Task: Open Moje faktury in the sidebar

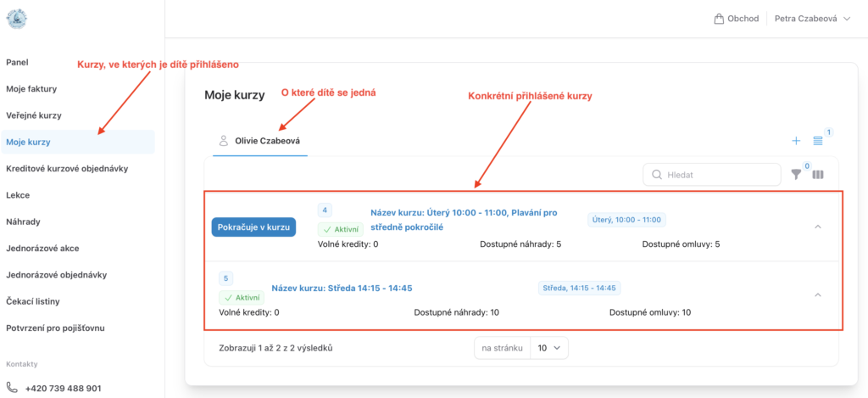Action: (x=31, y=88)
